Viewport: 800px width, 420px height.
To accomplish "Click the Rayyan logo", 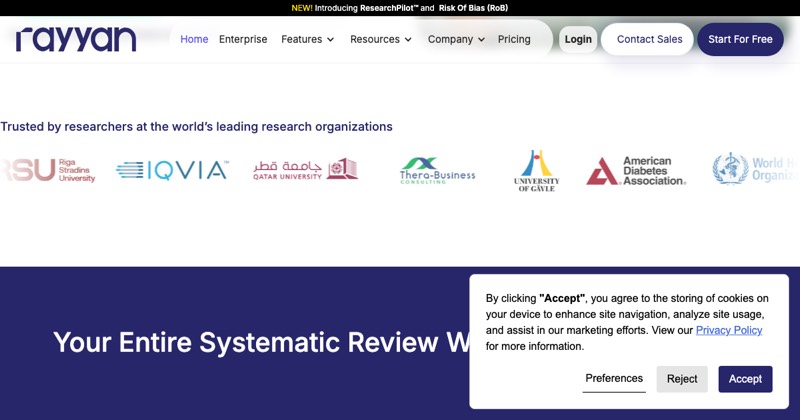I will (x=76, y=39).
